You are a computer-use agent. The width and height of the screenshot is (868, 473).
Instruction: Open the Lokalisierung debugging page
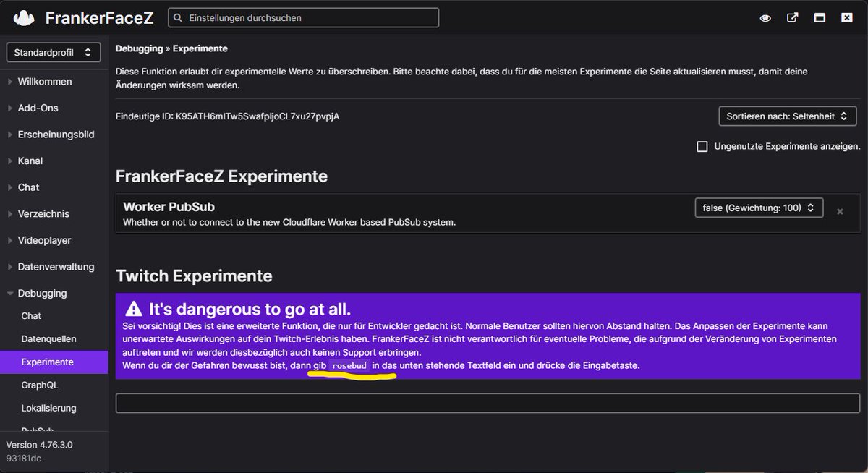click(48, 409)
